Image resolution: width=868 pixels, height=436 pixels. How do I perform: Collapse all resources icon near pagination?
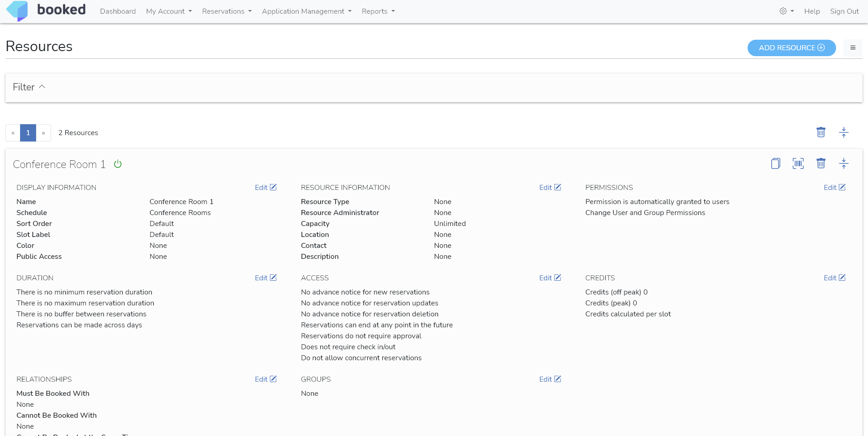pyautogui.click(x=843, y=132)
